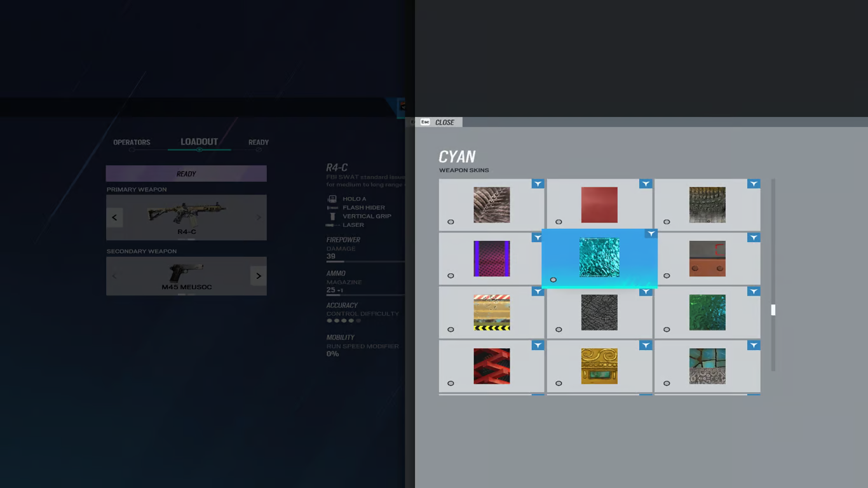Click the HOLO A sight attachment icon

point(332,199)
